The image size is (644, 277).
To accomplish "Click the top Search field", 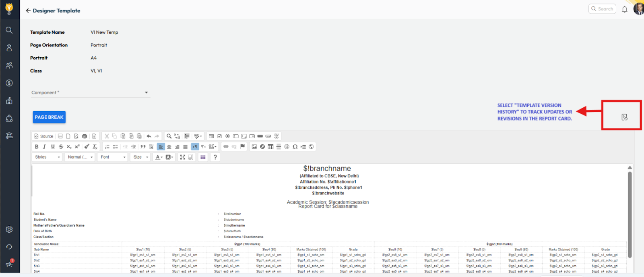I will 602,9.
